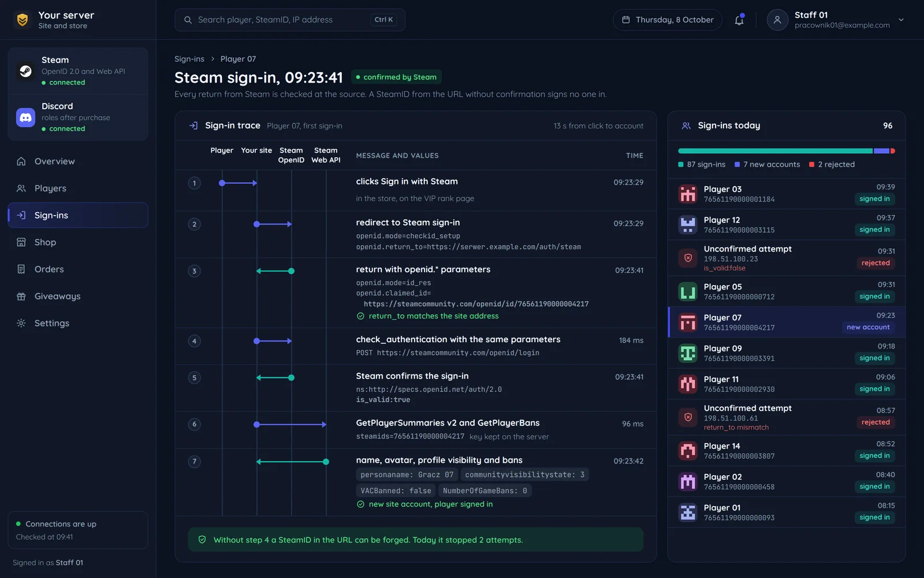Click the Thursday, 8 October date button

668,20
